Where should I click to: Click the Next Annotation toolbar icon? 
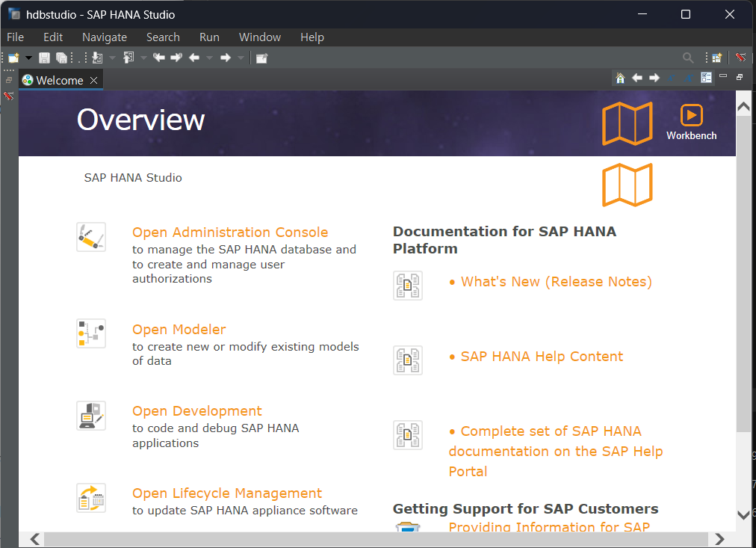tap(97, 58)
